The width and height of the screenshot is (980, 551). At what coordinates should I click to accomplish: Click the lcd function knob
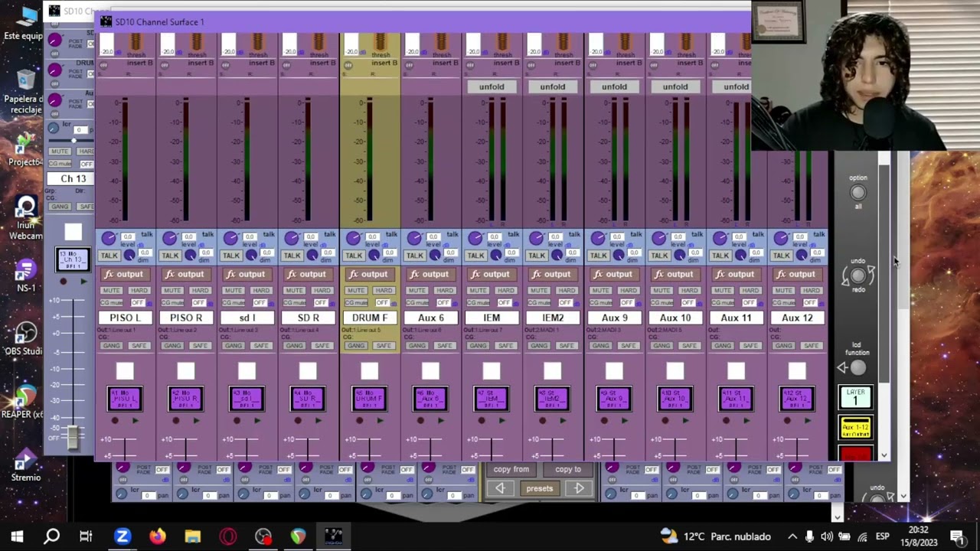[857, 368]
